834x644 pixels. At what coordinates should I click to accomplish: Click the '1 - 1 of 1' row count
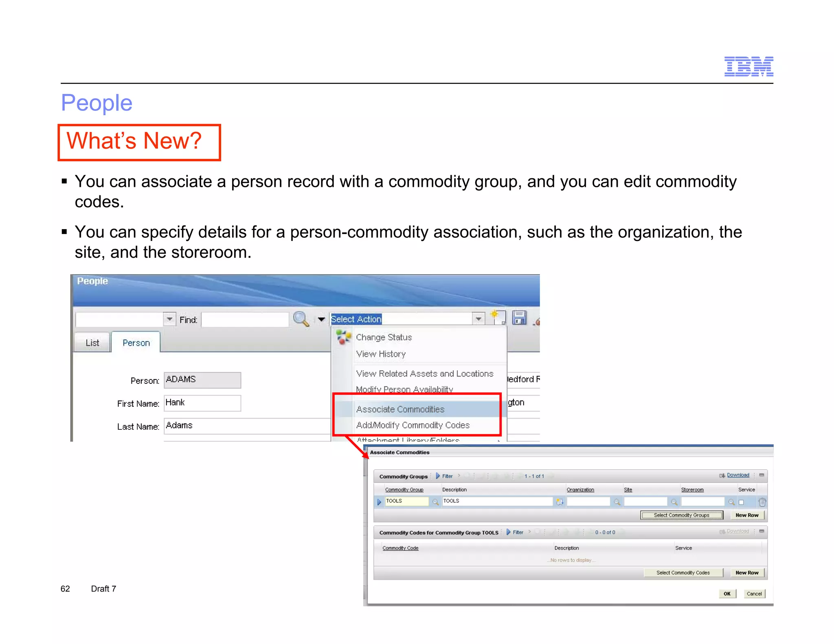point(534,476)
